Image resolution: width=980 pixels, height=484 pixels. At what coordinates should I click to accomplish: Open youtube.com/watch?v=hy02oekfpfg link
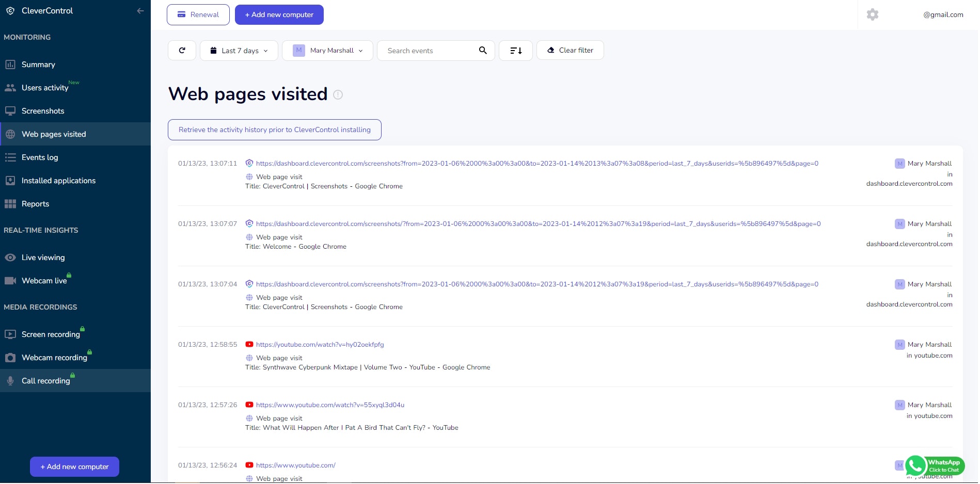(x=320, y=345)
